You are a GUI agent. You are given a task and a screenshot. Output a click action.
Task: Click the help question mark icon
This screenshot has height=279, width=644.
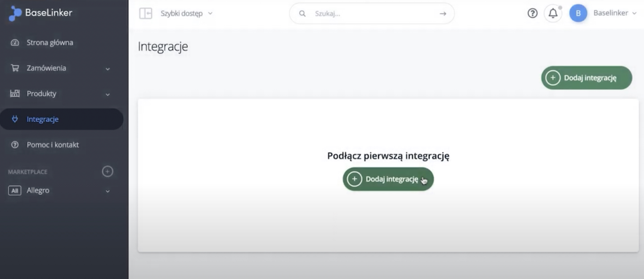[532, 13]
